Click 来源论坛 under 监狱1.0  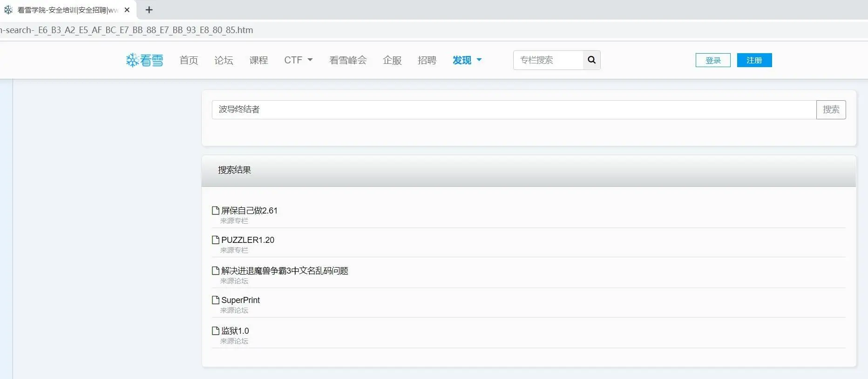click(234, 341)
